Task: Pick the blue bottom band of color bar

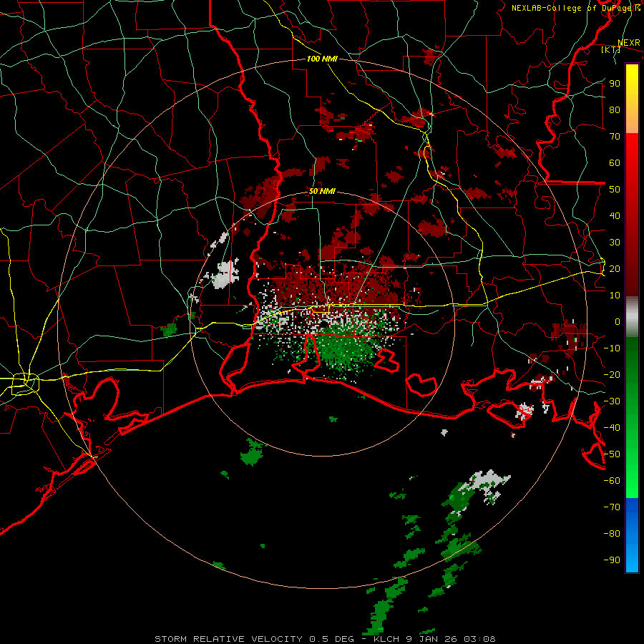Action: pos(632,535)
